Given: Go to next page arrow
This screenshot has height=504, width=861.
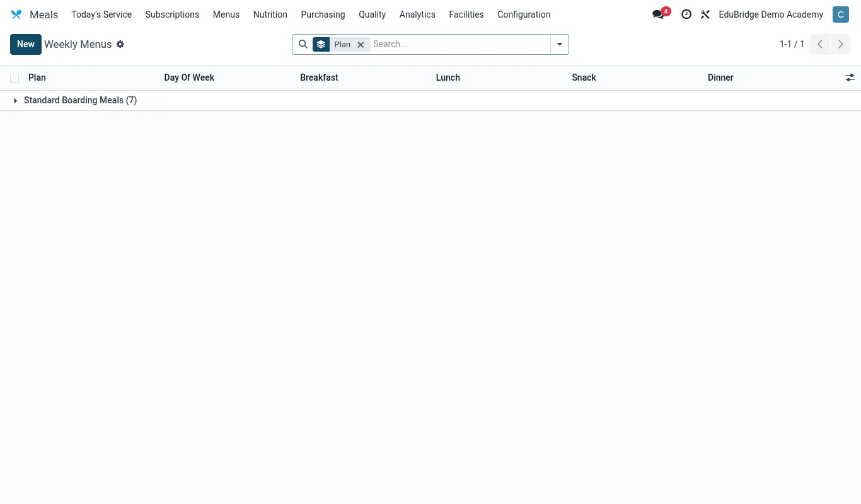Looking at the screenshot, I should (x=841, y=44).
